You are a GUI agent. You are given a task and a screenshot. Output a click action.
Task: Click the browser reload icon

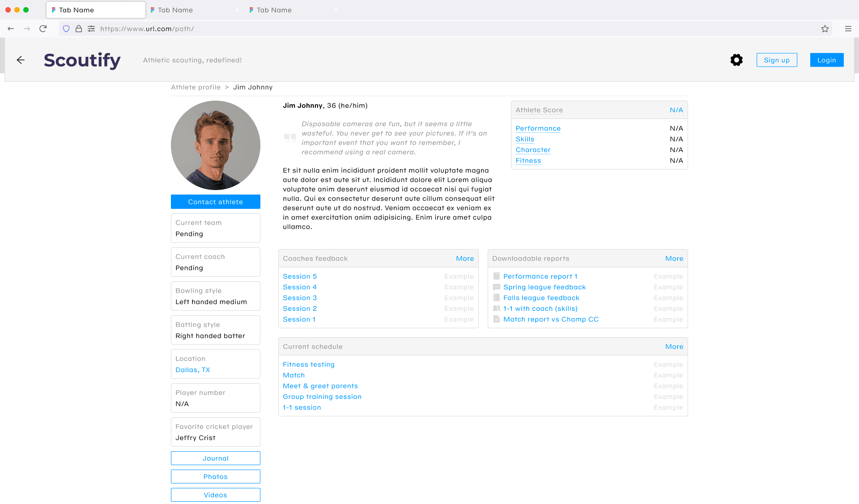point(43,29)
